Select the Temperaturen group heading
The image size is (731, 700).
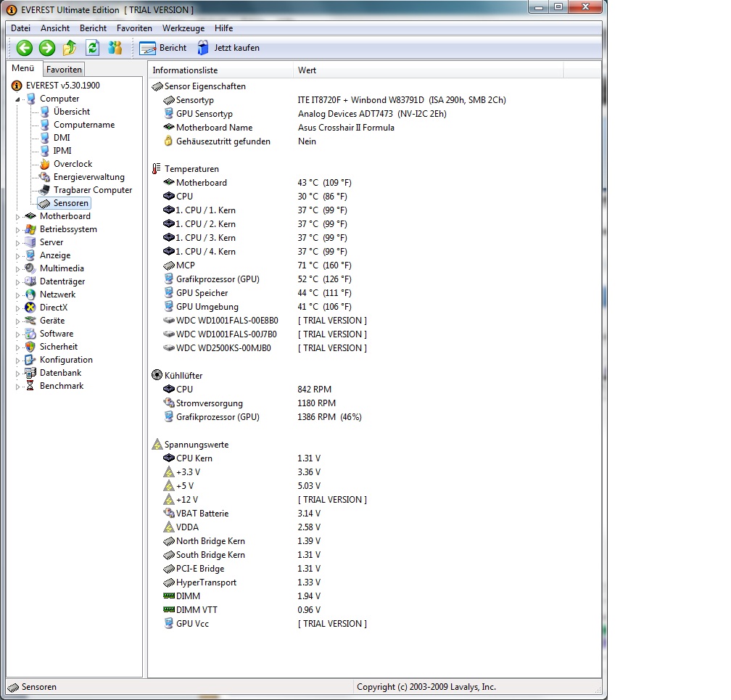tap(185, 169)
